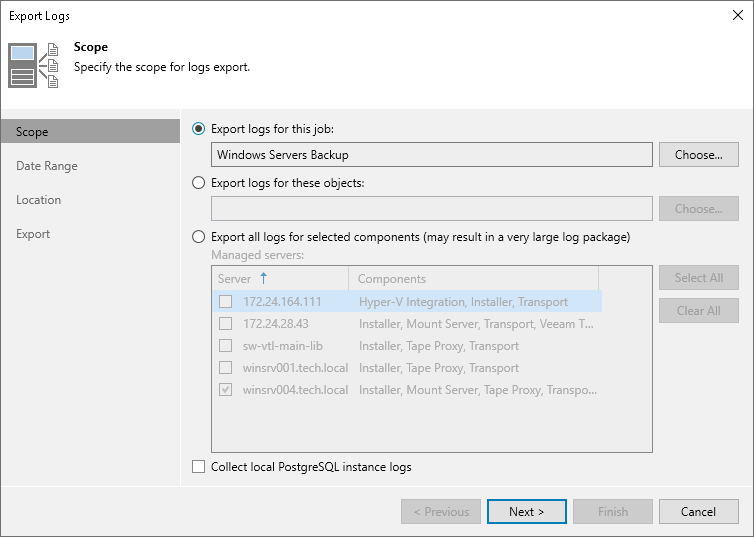Click 'Installer, Mount Server, Tape Proxy' cell

click(x=478, y=389)
